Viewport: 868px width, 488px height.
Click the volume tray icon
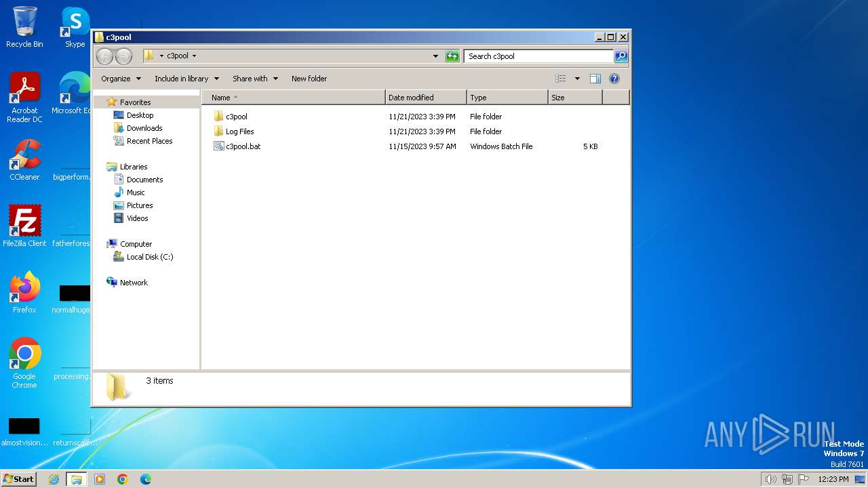(x=770, y=479)
